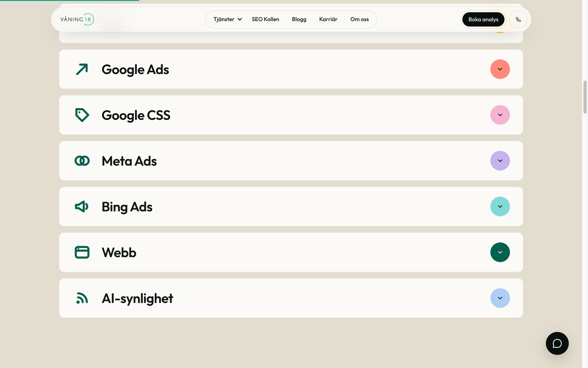The height and width of the screenshot is (368, 588).
Task: Click the Våning 18 logo
Action: 77,19
